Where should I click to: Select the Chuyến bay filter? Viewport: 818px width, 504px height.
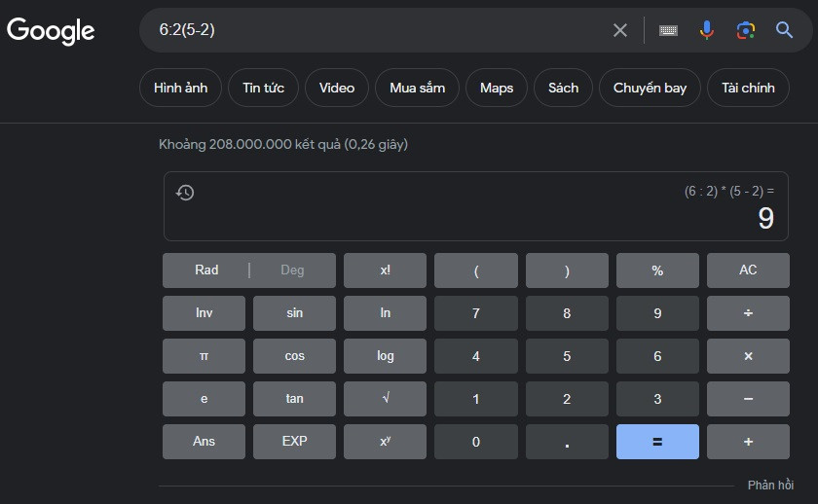(x=650, y=88)
